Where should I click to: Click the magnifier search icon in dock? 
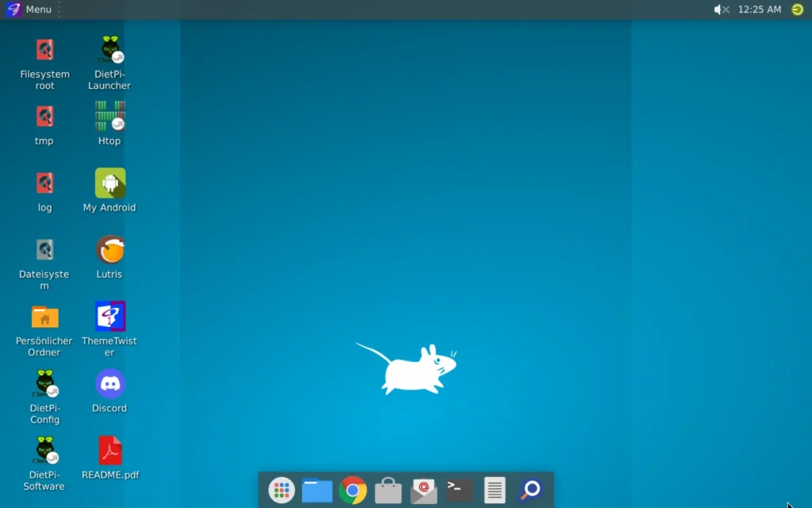pyautogui.click(x=530, y=491)
